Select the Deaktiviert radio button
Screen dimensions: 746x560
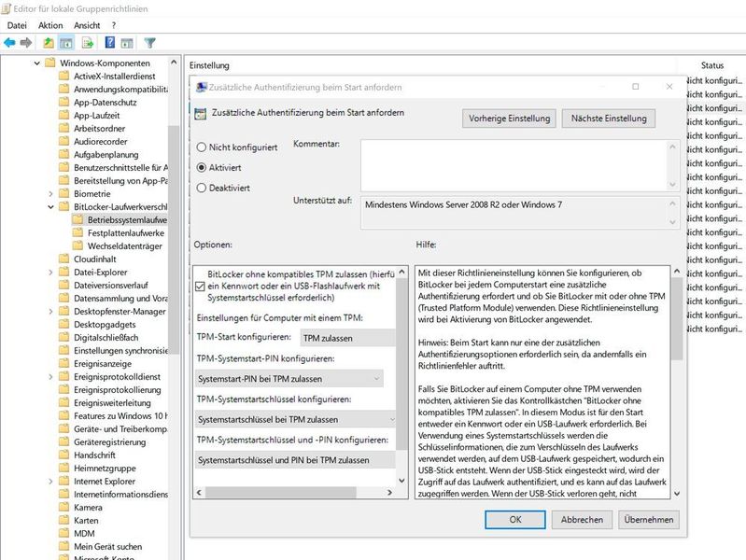pos(202,188)
